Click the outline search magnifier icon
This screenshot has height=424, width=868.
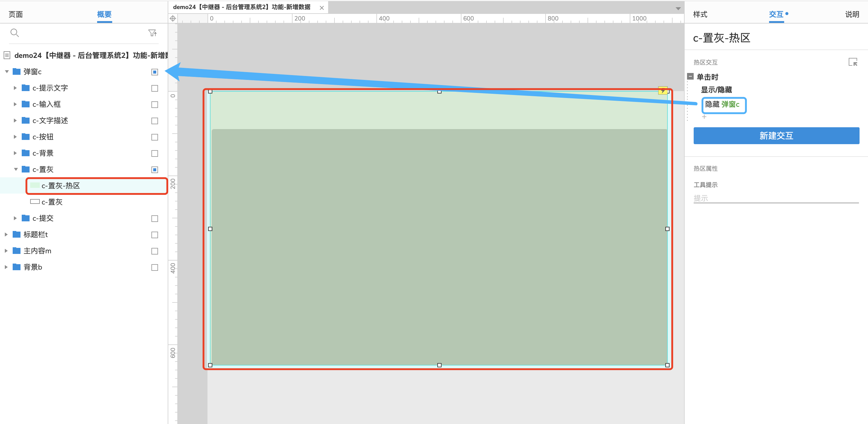click(x=14, y=33)
